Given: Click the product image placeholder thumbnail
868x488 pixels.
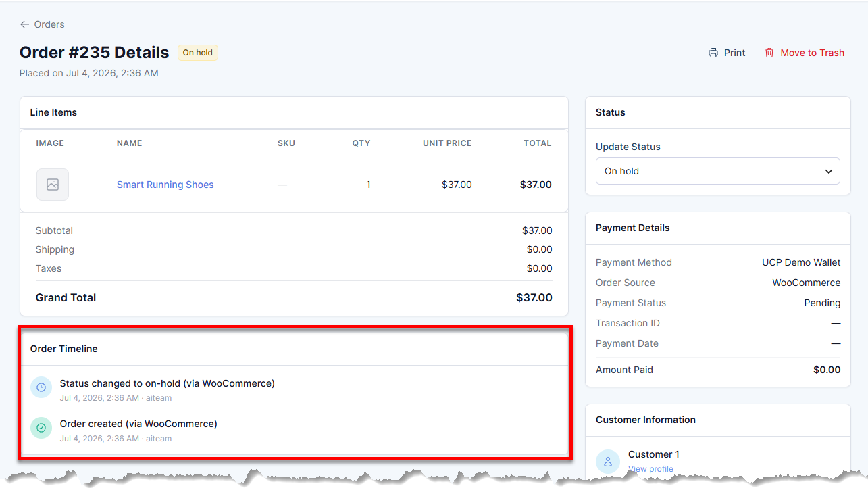Looking at the screenshot, I should (53, 185).
